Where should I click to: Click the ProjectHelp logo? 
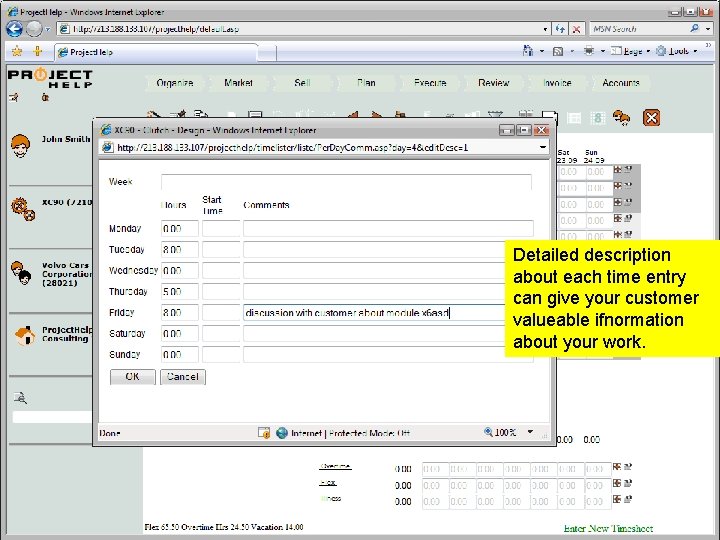click(x=51, y=78)
